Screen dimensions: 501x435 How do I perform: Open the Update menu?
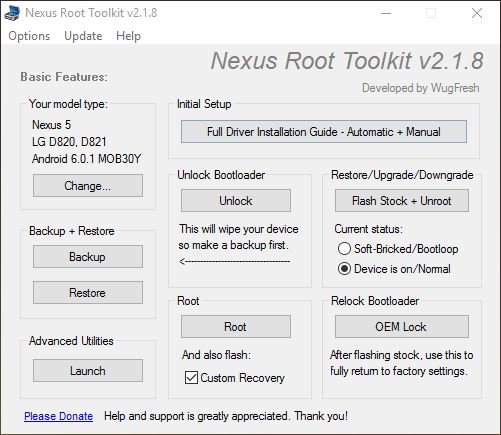point(83,36)
